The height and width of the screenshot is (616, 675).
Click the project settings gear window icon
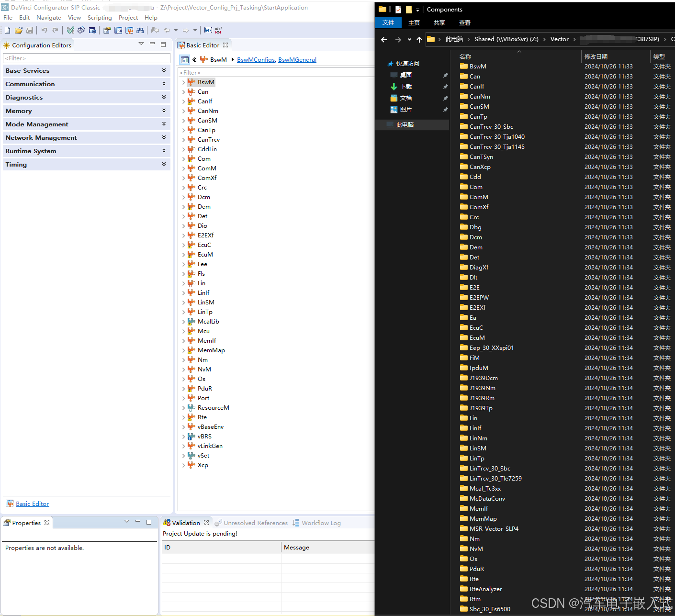click(x=92, y=30)
